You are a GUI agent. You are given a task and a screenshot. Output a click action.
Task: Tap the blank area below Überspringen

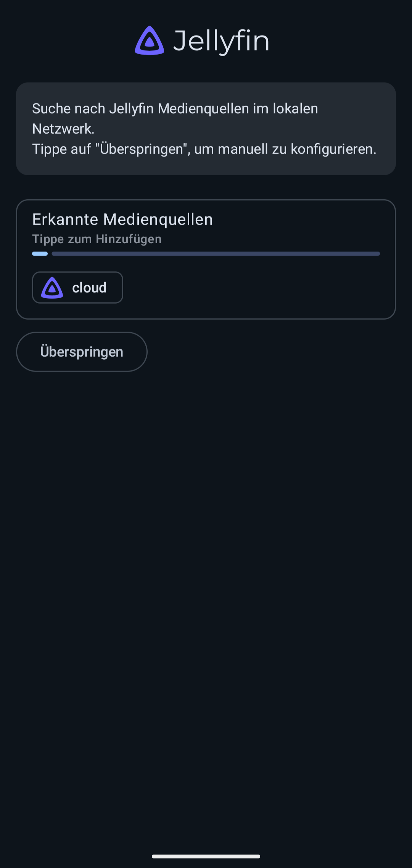206,573
